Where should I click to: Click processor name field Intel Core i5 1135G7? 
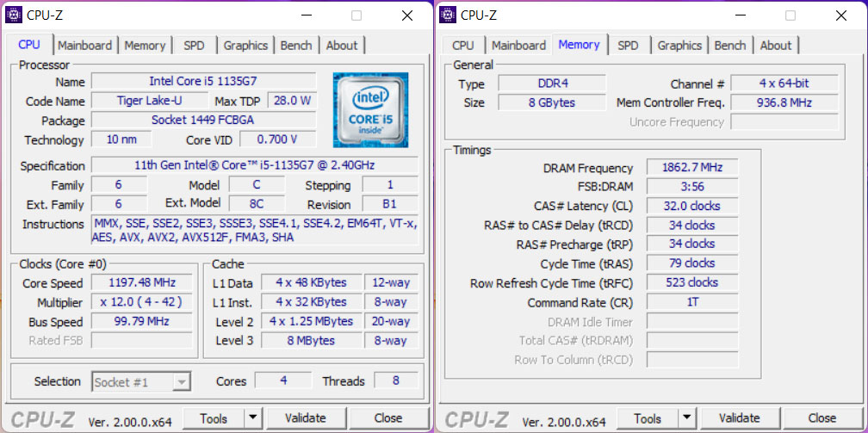click(204, 81)
